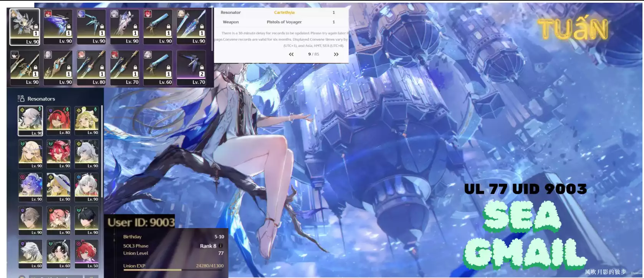Select the blue sword weapon with blonde portrait

(191, 27)
